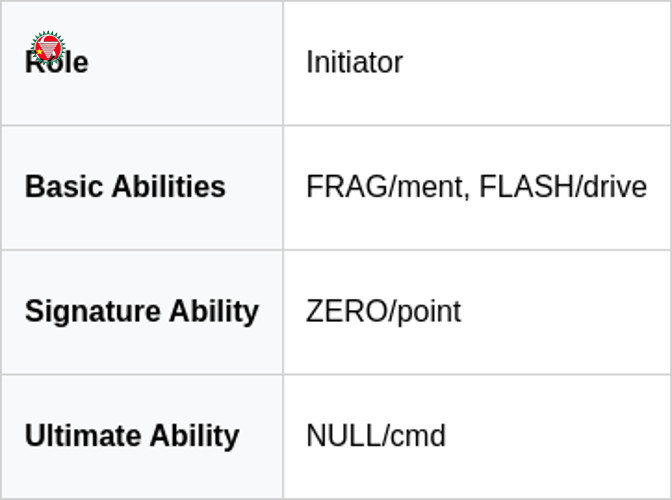
Task: Click the Ultimate Ability row label
Action: 132,436
